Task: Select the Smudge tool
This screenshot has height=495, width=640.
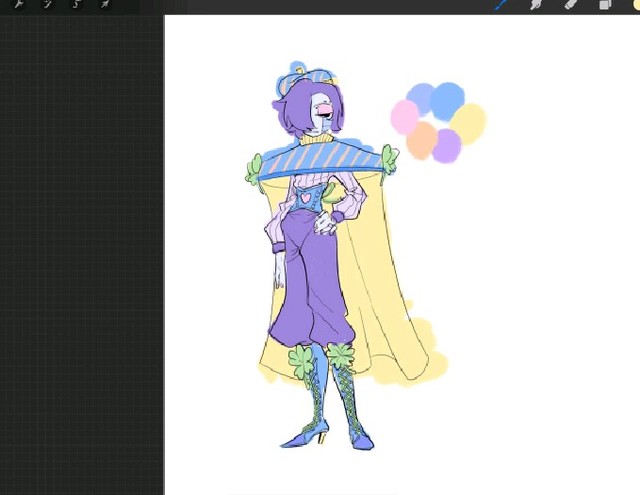Action: click(x=536, y=5)
